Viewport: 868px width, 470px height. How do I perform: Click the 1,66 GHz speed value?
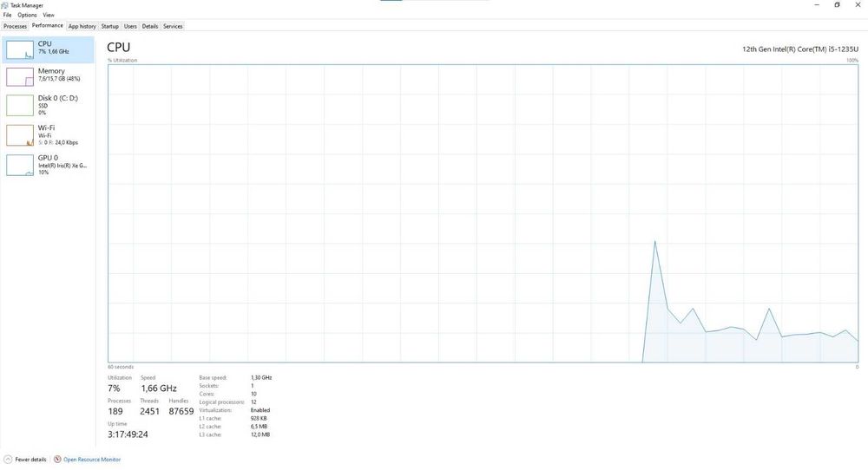158,388
